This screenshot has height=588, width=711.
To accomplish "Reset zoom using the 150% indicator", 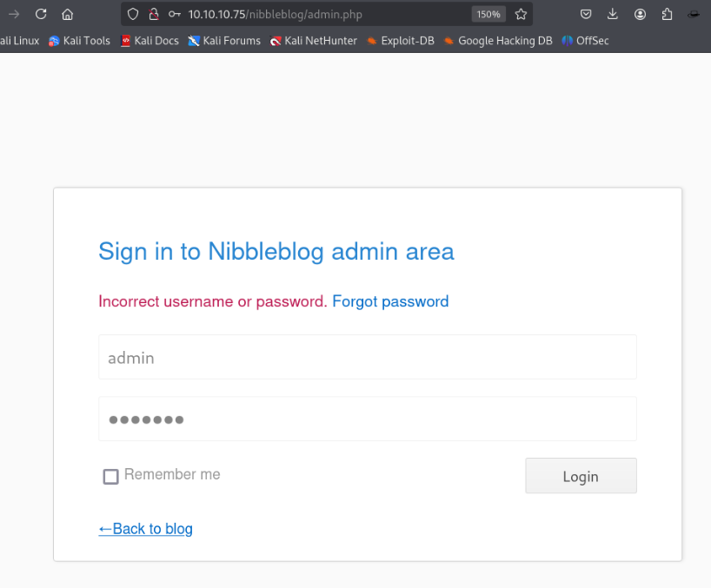I will pos(488,14).
